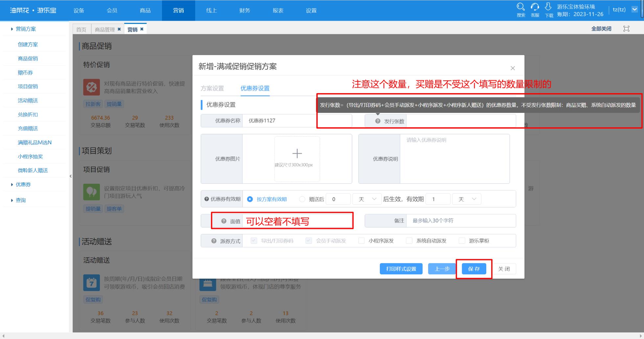Open 财务 top menu
Screen dimensions: 644x339
pos(245,11)
